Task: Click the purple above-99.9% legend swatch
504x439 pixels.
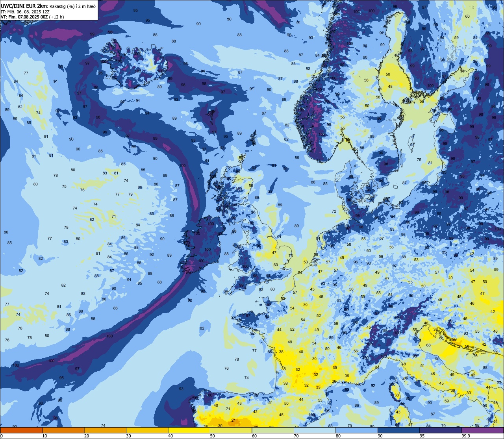Action: coord(482,430)
